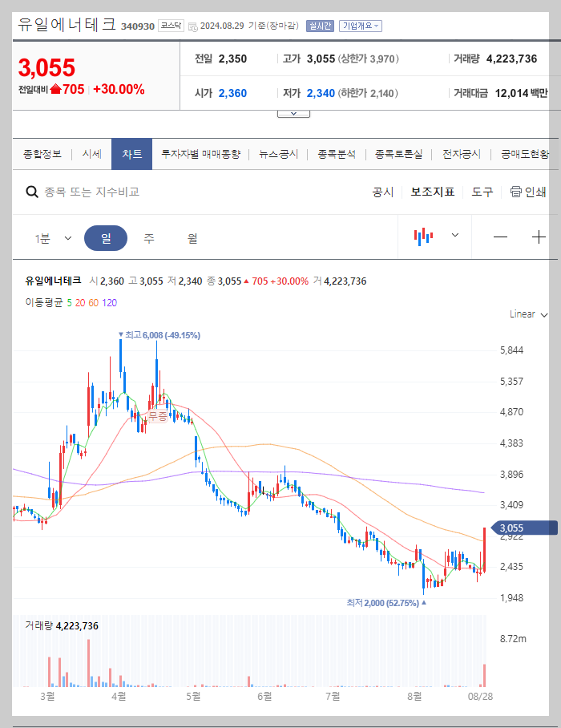Click the 도구 tools button
This screenshot has width=561, height=728.
(x=481, y=192)
